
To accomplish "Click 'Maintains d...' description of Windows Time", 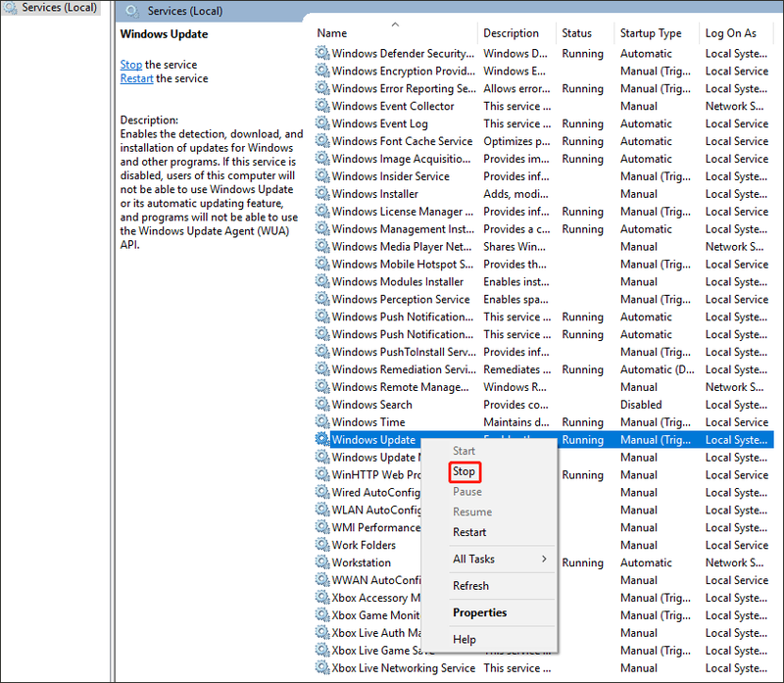I will [x=516, y=422].
